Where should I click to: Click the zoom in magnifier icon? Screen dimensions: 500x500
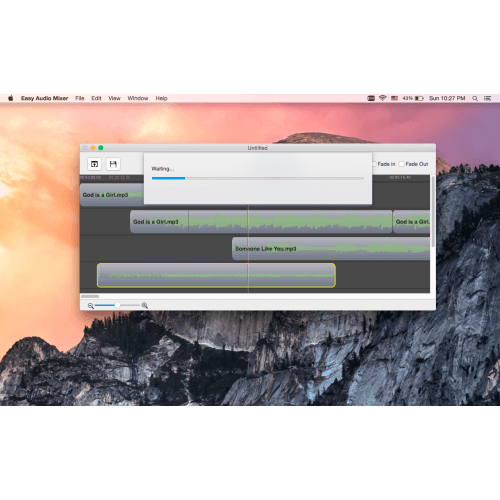[145, 305]
